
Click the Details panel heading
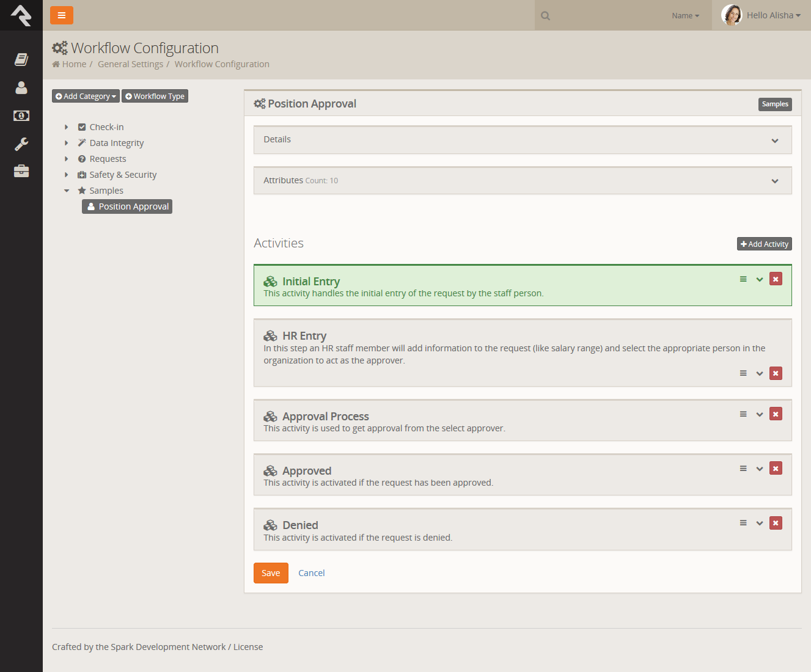pos(277,139)
